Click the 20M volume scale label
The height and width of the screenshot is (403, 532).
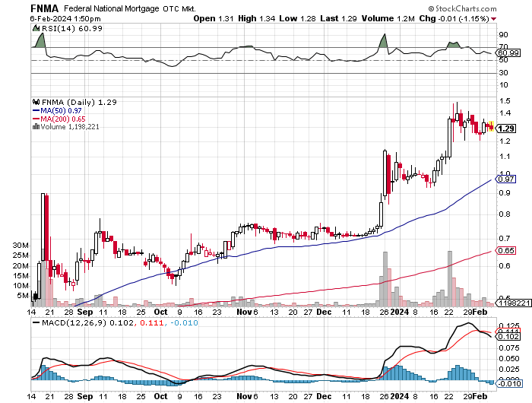coord(21,266)
